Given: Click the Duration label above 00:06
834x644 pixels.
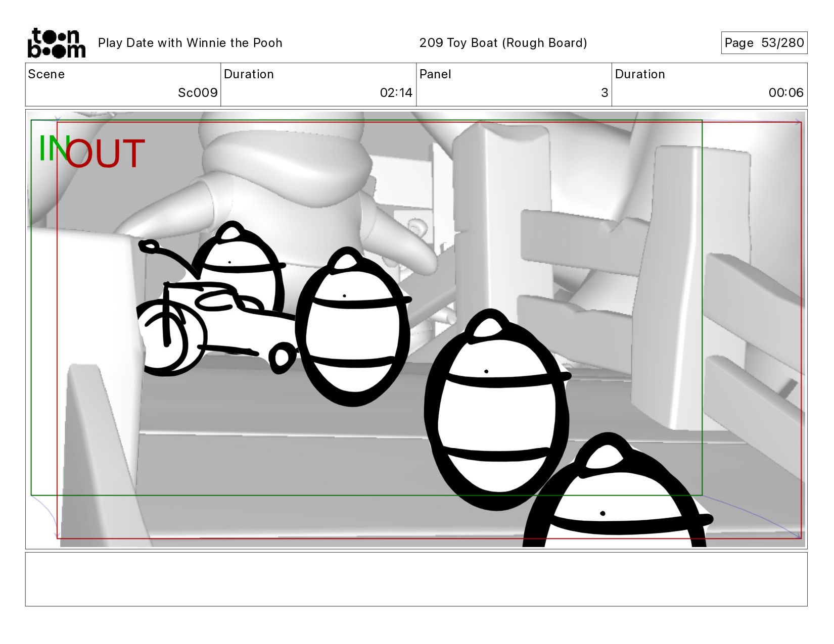Looking at the screenshot, I should click(640, 74).
